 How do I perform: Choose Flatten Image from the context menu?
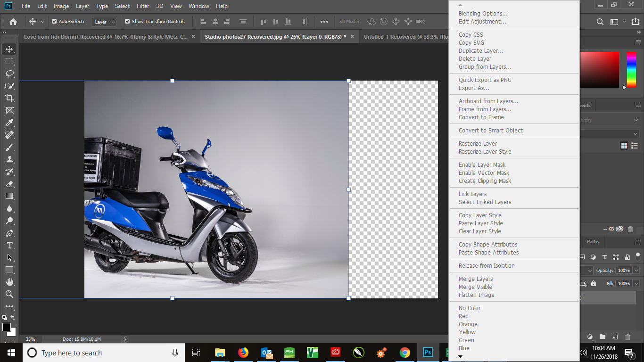[477, 295]
